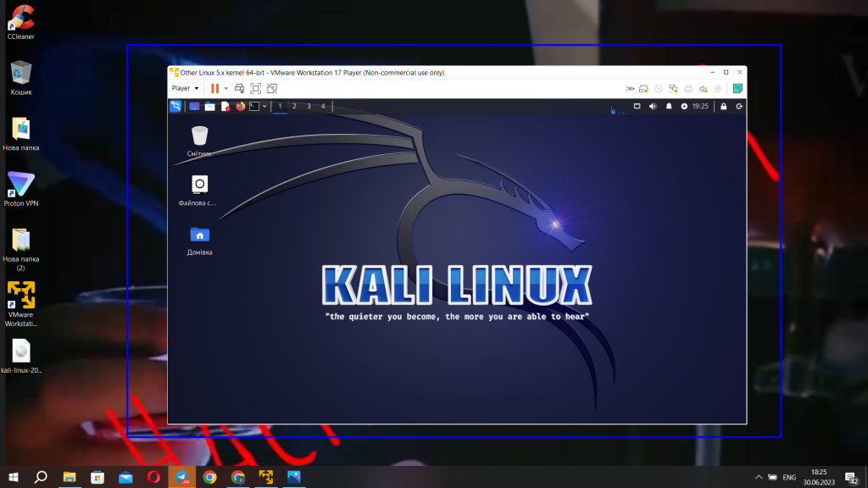Click the network adapter icon in VMware toolbar
Screen dimensions: 868x488
(x=673, y=89)
